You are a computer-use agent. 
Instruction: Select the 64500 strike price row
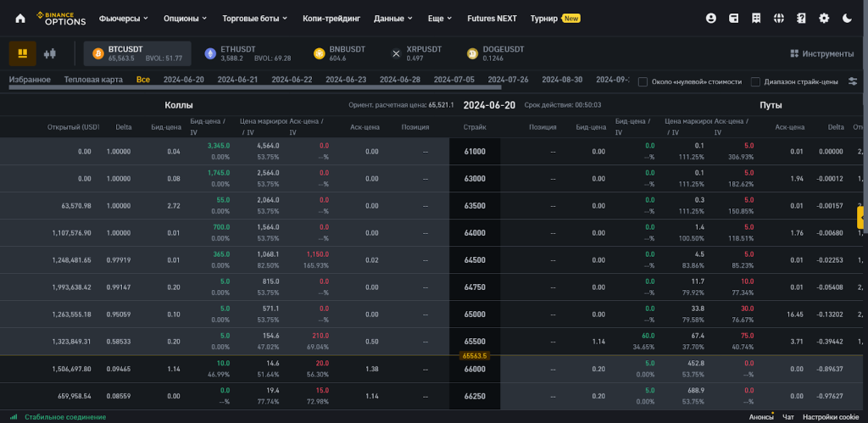(x=475, y=260)
